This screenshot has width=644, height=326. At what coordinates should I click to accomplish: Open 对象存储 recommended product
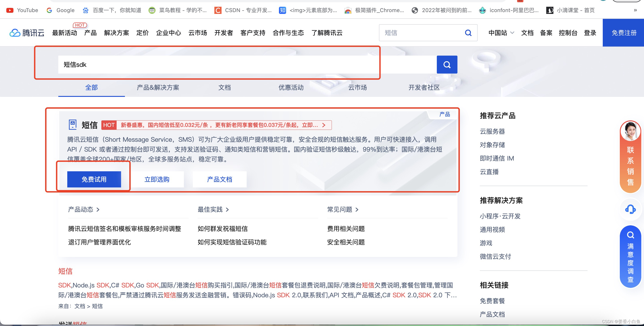(x=492, y=145)
